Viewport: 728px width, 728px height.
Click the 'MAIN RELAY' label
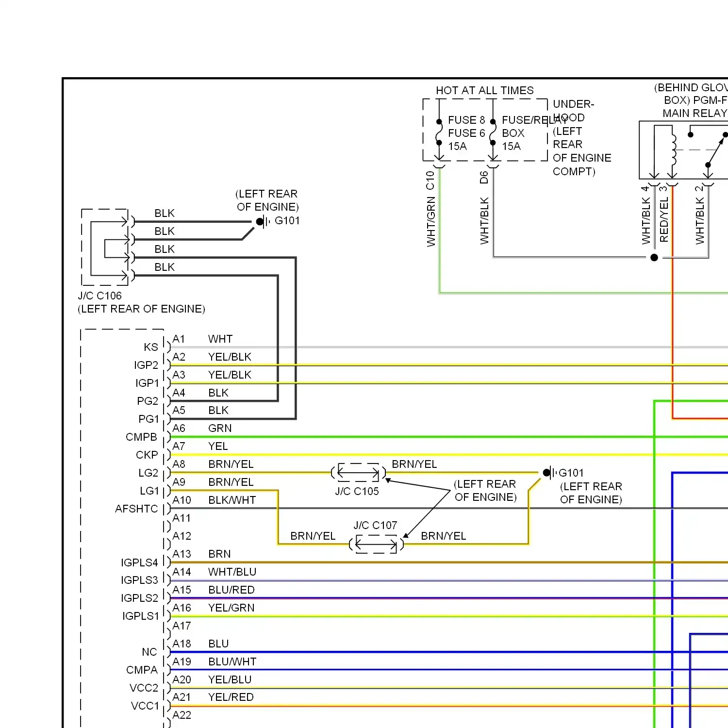[x=695, y=114]
